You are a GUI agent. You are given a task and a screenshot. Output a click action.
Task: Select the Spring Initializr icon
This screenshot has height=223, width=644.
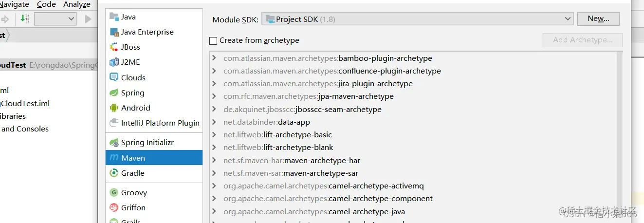(x=114, y=143)
